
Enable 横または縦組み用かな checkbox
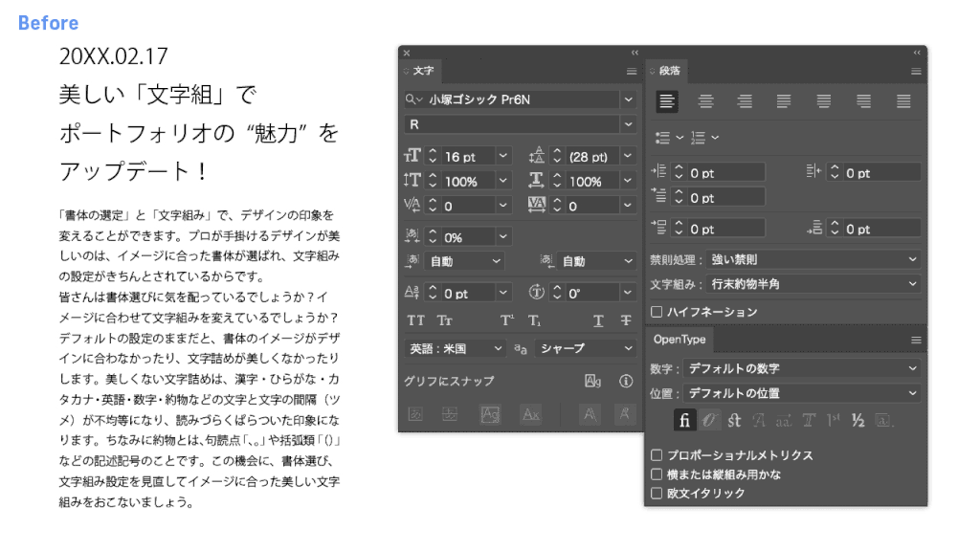pyautogui.click(x=657, y=474)
